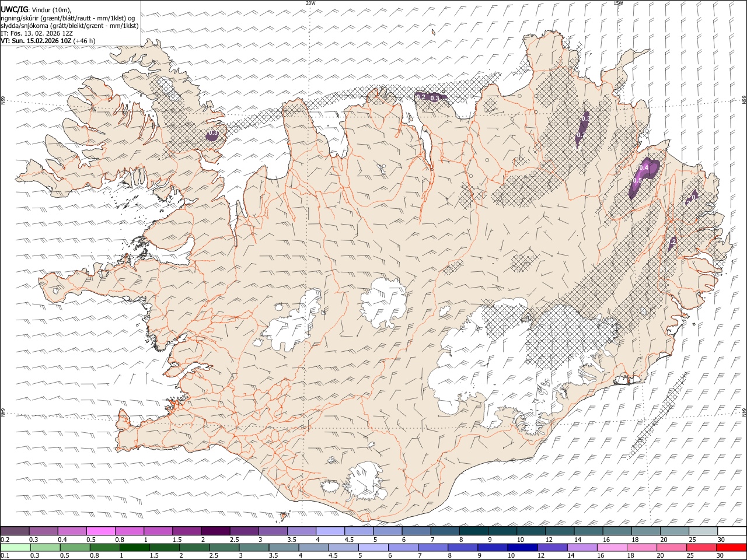Click the 'IT: Fös. 13. 02. 2026 12Z' line
Screen dimensions: 747x560
pos(37,33)
